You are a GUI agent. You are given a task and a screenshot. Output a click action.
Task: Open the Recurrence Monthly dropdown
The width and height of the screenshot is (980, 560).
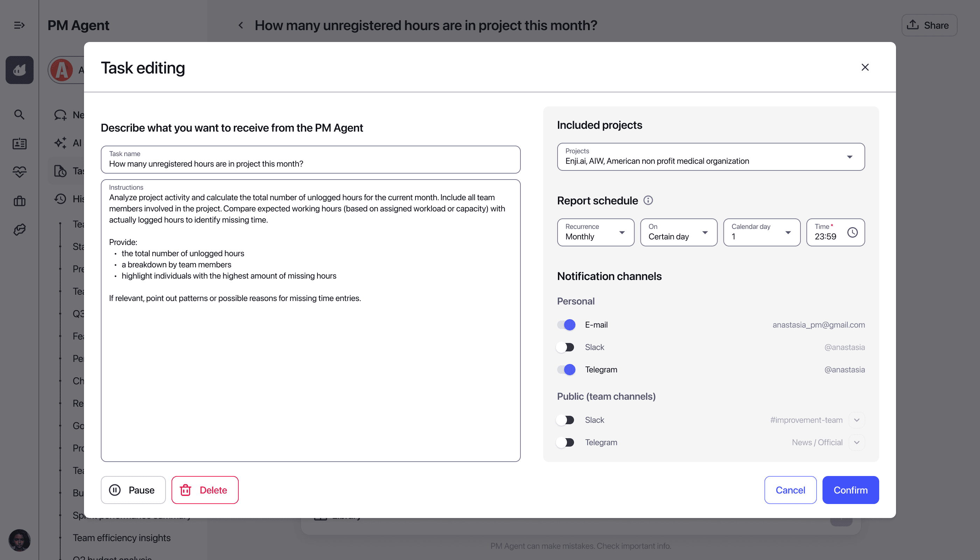point(595,232)
